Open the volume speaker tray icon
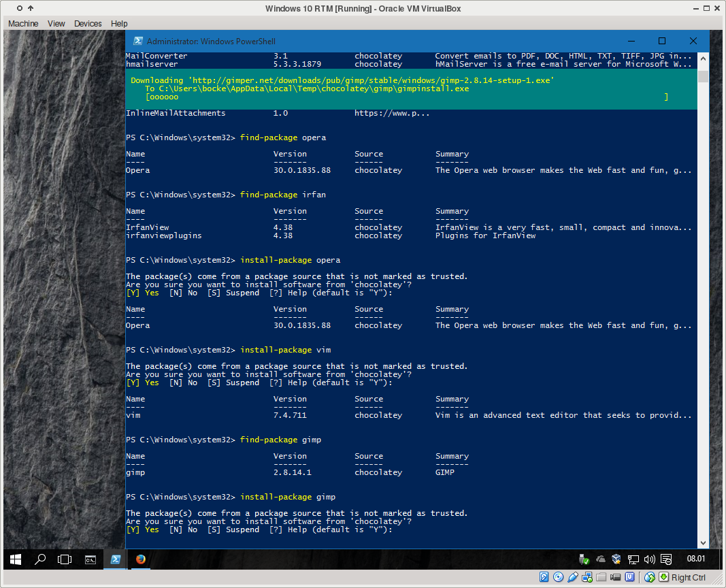The image size is (726, 588). [x=649, y=559]
